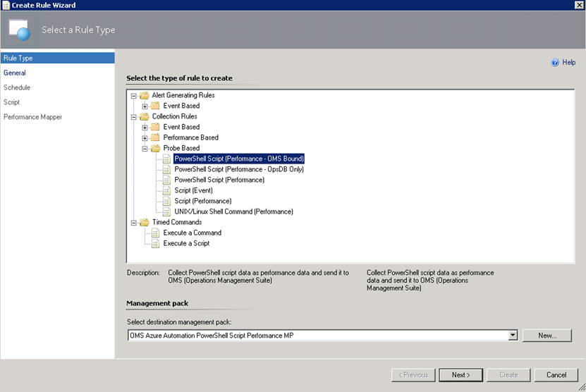Click the Script (Event) rule icon
This screenshot has width=586, height=392.
(166, 190)
